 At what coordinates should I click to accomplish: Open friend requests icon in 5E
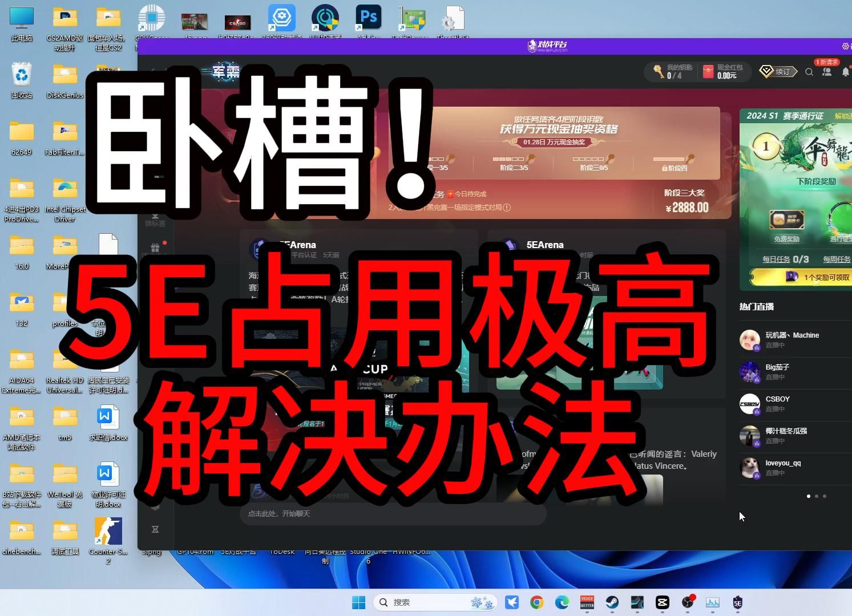[x=826, y=72]
